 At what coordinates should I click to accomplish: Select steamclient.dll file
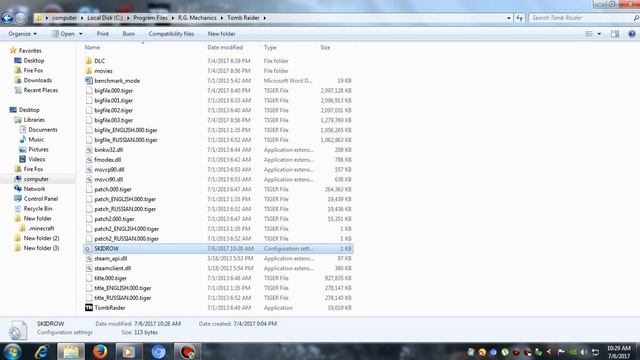pyautogui.click(x=113, y=269)
